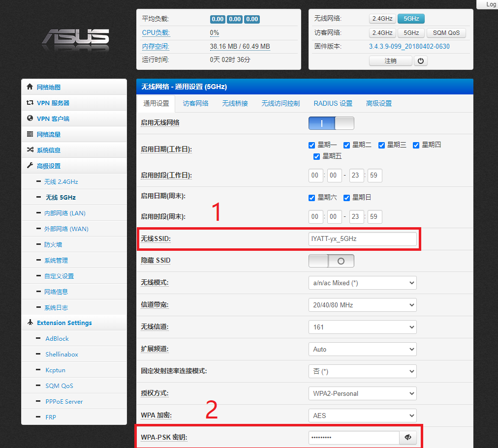This screenshot has width=498, height=448.
Task: Click the shuffle icon beside 系统信息
Action: coord(30,150)
